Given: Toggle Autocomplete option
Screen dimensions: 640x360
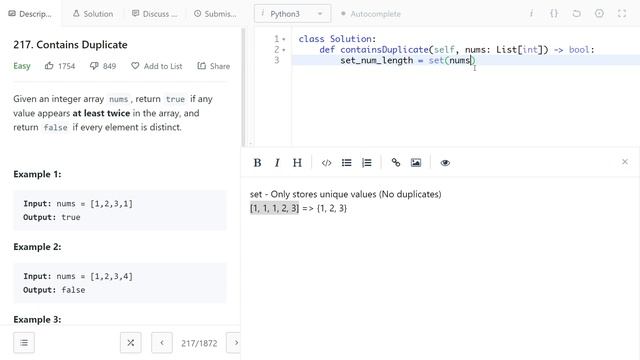Looking at the screenshot, I should (371, 14).
